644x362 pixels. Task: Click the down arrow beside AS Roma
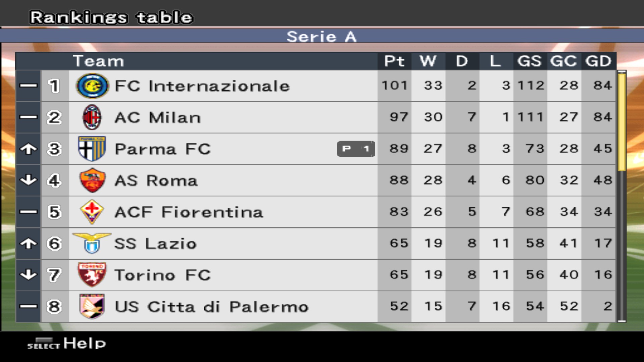(x=29, y=180)
